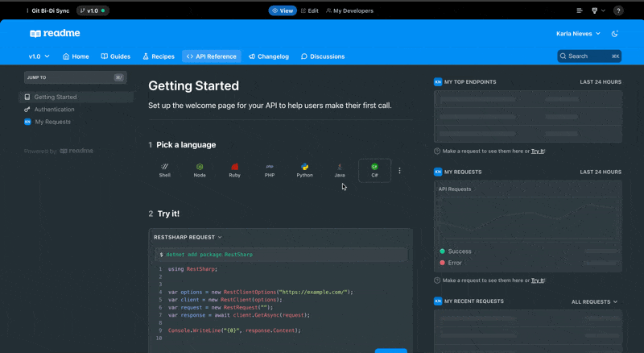Open Karla Nieves user menu
This screenshot has height=353, width=644.
coord(578,34)
